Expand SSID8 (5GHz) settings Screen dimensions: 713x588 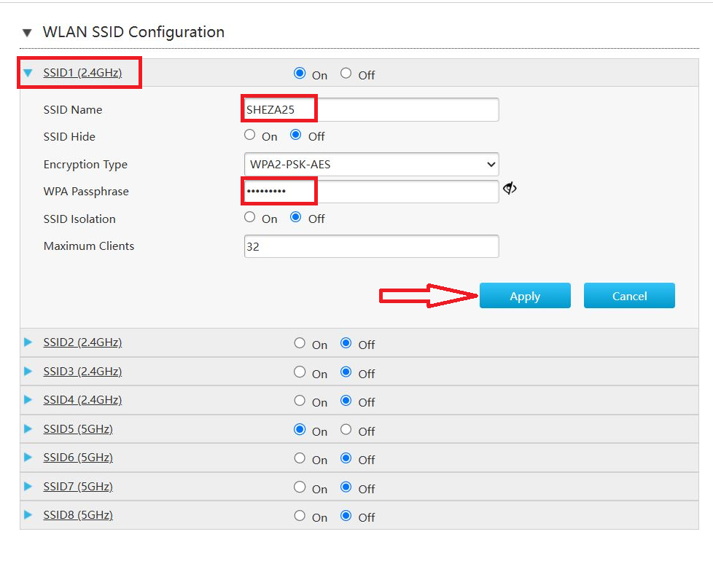28,515
